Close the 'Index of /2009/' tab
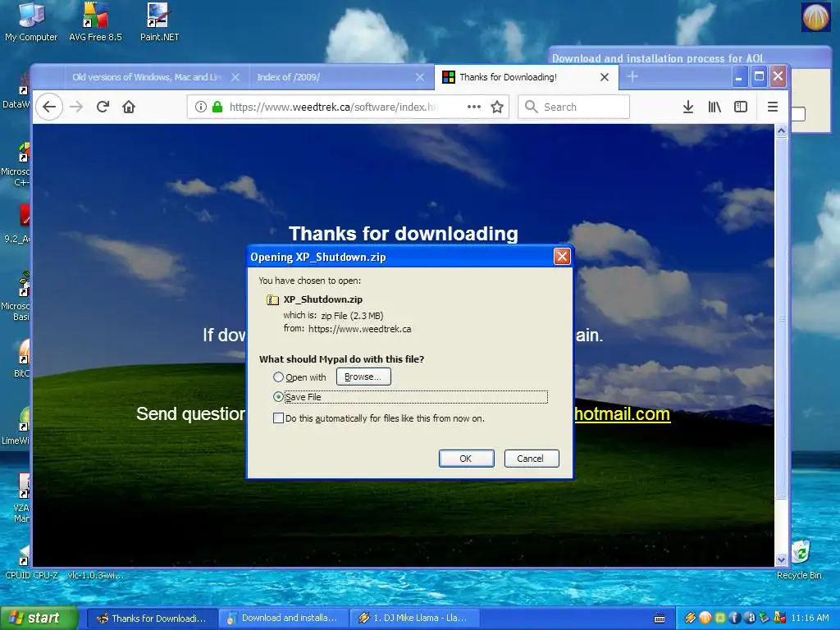Viewport: 840px width, 630px height. pos(420,77)
